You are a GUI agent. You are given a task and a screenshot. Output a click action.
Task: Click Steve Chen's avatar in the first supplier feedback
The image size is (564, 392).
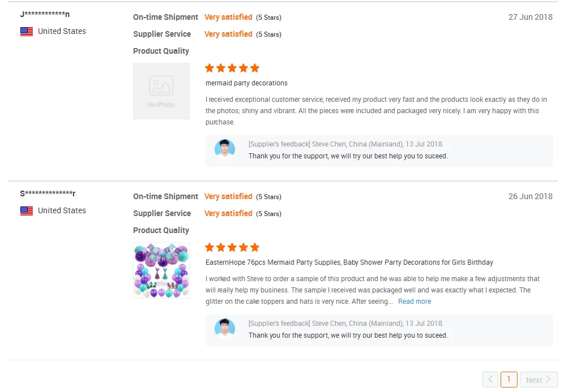click(x=225, y=148)
